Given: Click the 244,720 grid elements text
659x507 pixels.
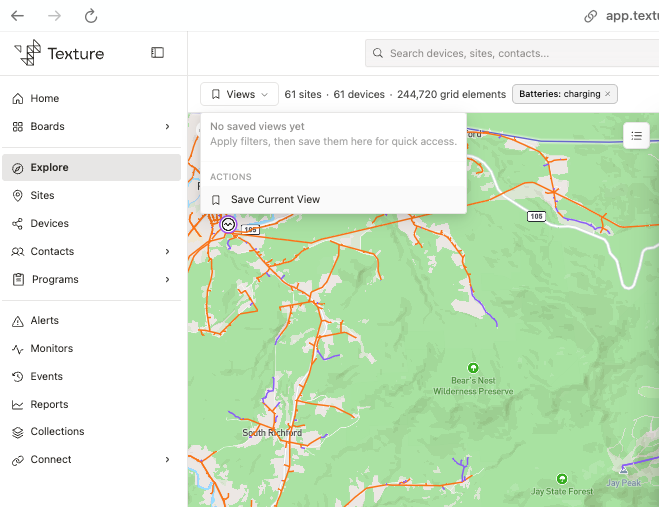Looking at the screenshot, I should [x=451, y=94].
